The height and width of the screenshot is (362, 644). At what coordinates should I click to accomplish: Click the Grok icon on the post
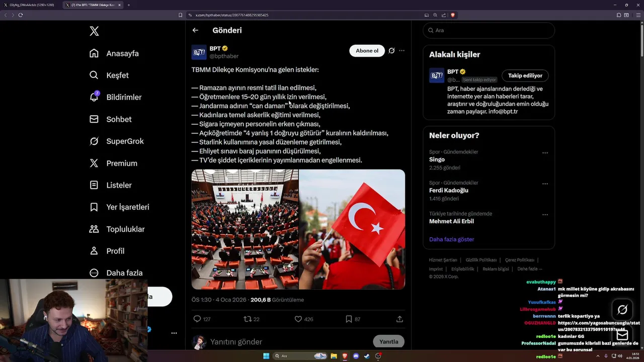point(391,51)
